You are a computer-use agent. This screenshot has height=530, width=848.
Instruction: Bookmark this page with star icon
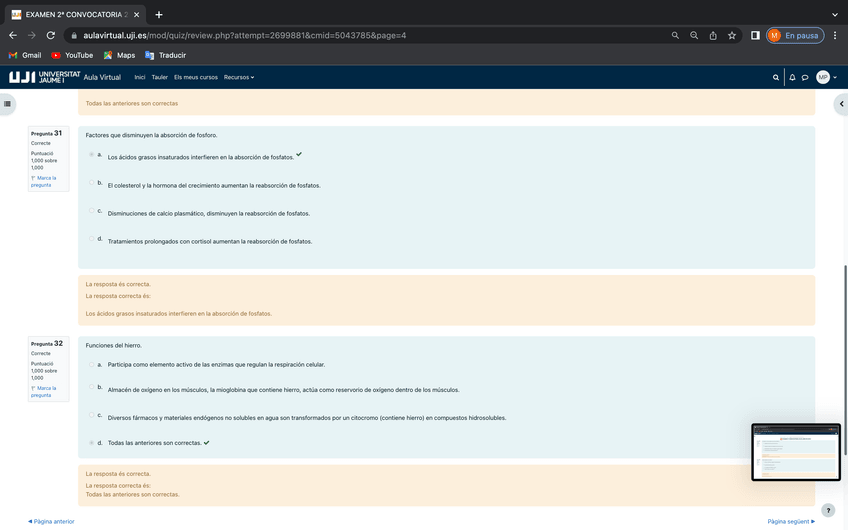(x=732, y=35)
